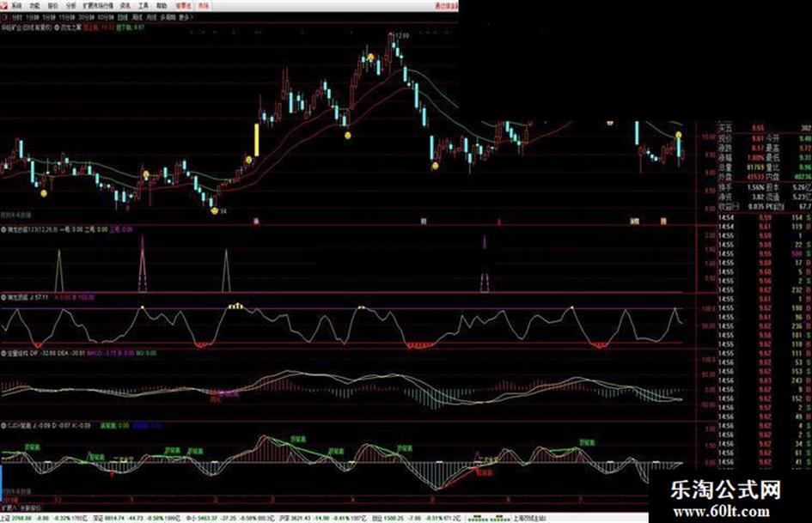Open the 扩展市场行情 menu
The width and height of the screenshot is (812, 523).
(x=98, y=6)
